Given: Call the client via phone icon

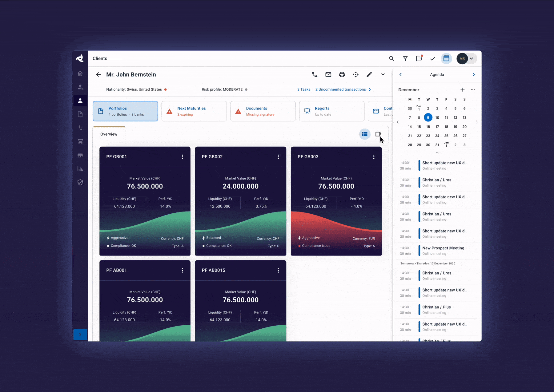Looking at the screenshot, I should (315, 74).
